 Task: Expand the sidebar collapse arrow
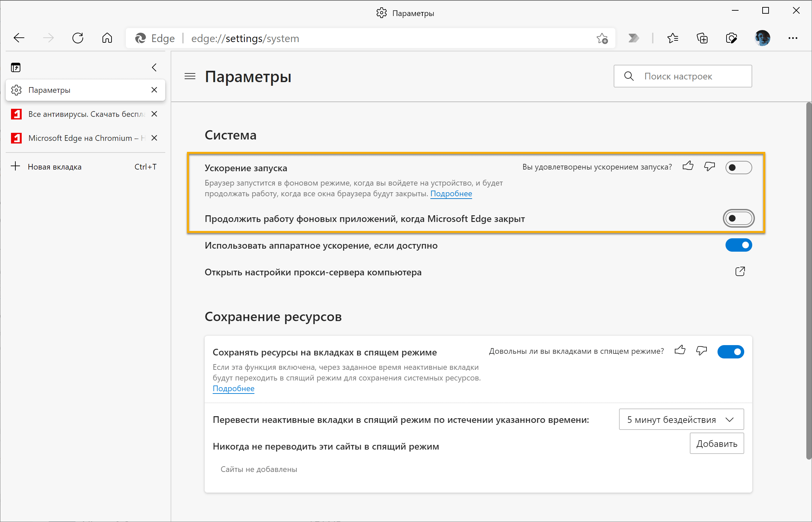click(x=155, y=67)
